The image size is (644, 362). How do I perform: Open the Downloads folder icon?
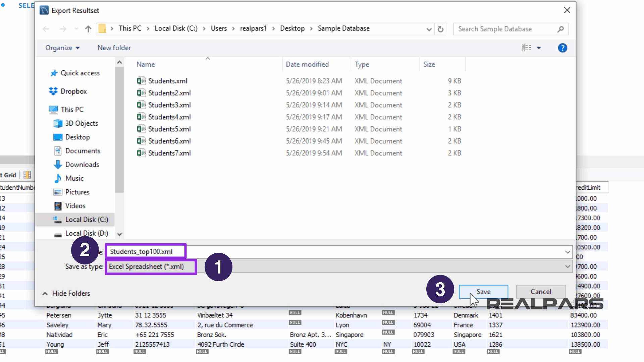point(58,165)
